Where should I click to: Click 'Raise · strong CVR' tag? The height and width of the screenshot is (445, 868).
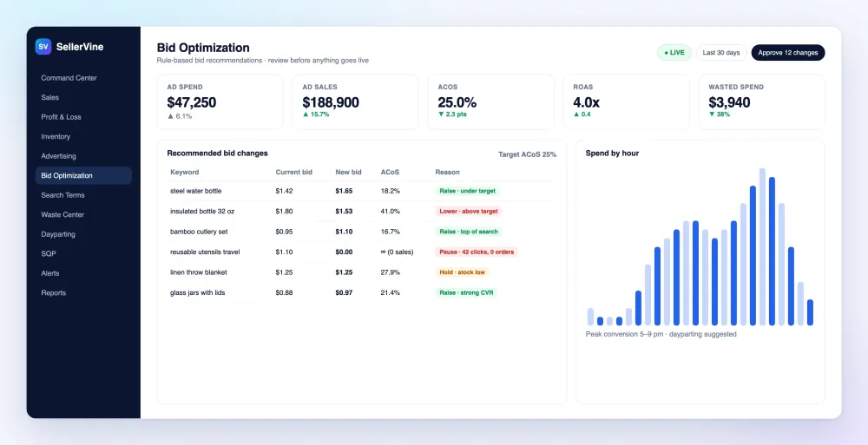466,292
